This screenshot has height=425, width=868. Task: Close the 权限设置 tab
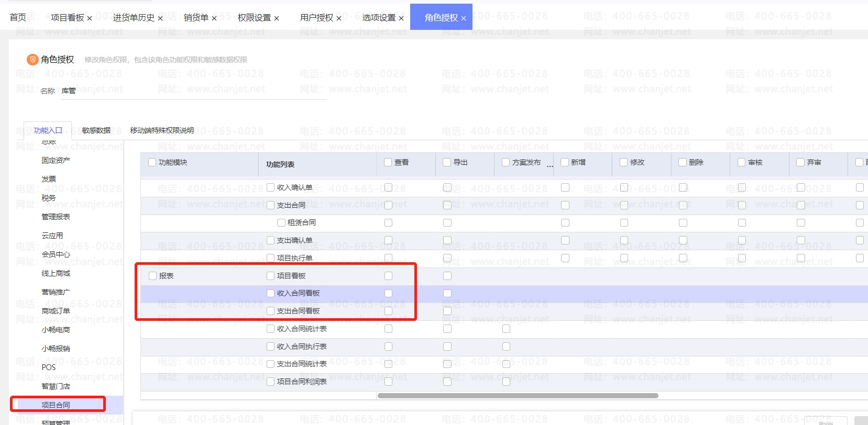(277, 18)
